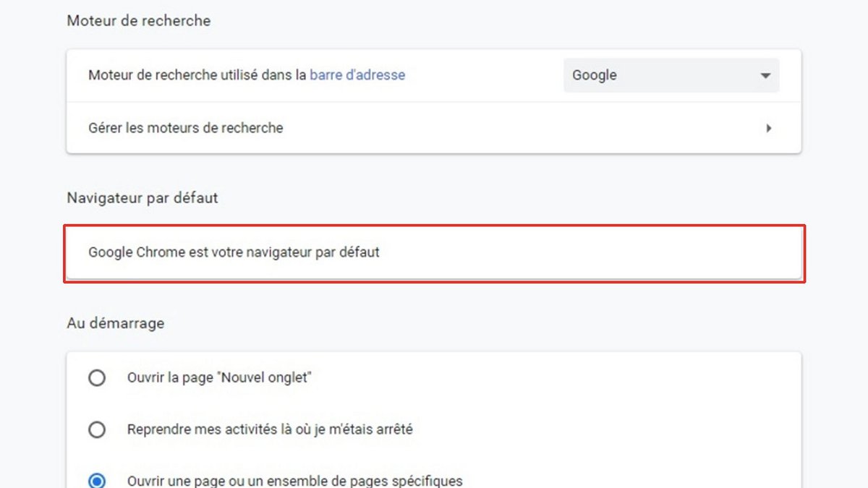Image resolution: width=868 pixels, height=488 pixels.
Task: Click the "Moteur de recherche utilisé dans la" label
Action: point(197,74)
